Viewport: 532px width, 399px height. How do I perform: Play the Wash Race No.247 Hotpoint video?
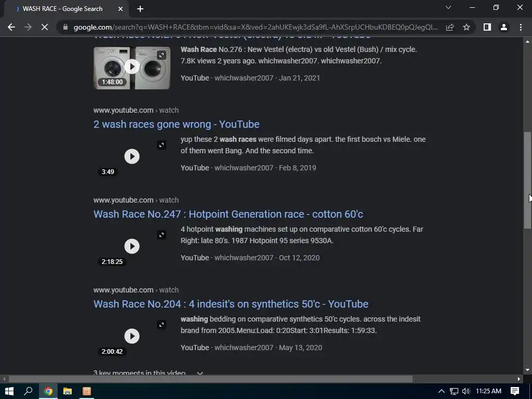coord(132,246)
